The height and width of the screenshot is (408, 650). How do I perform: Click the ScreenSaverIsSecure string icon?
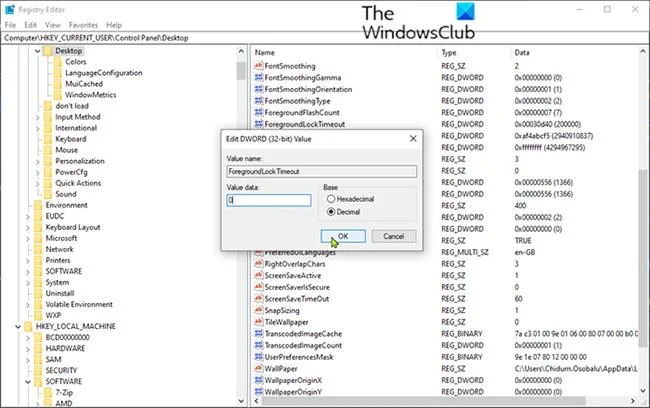(x=259, y=287)
